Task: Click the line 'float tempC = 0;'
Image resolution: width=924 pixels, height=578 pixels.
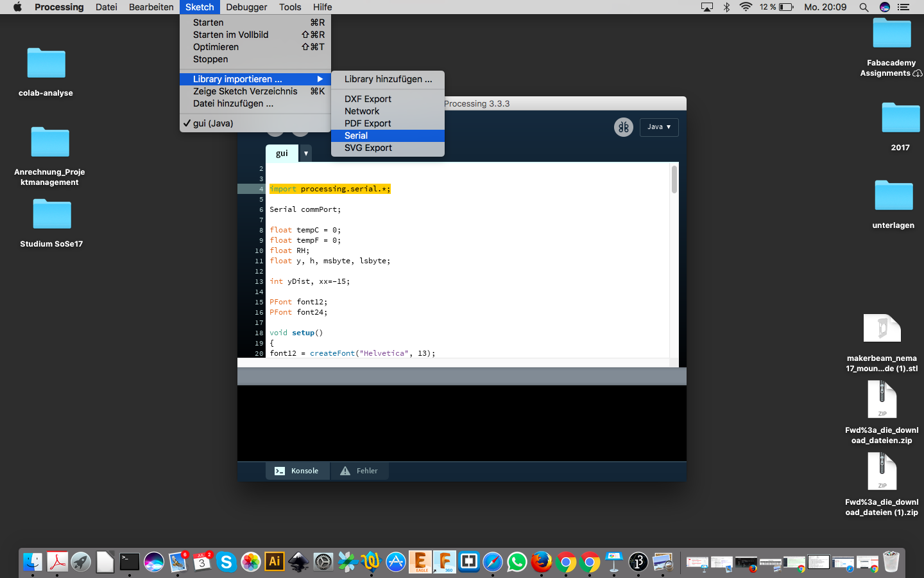Action: (305, 230)
